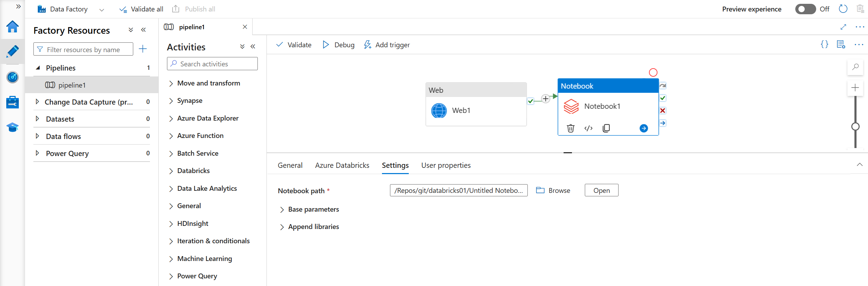
Task: Select the Web1 activity node
Action: 476,104
